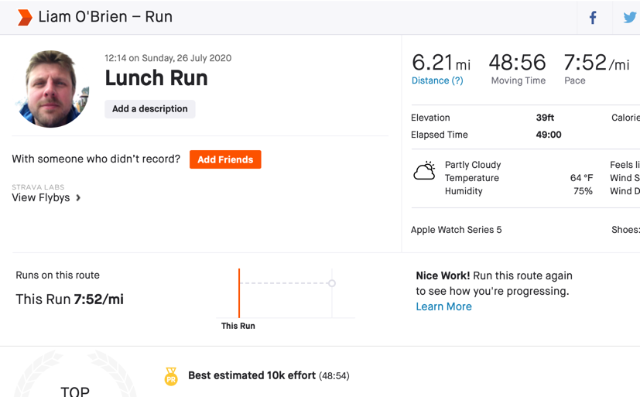Click the gold PR medal icon
Screen dimensions: 640x397
(171, 376)
